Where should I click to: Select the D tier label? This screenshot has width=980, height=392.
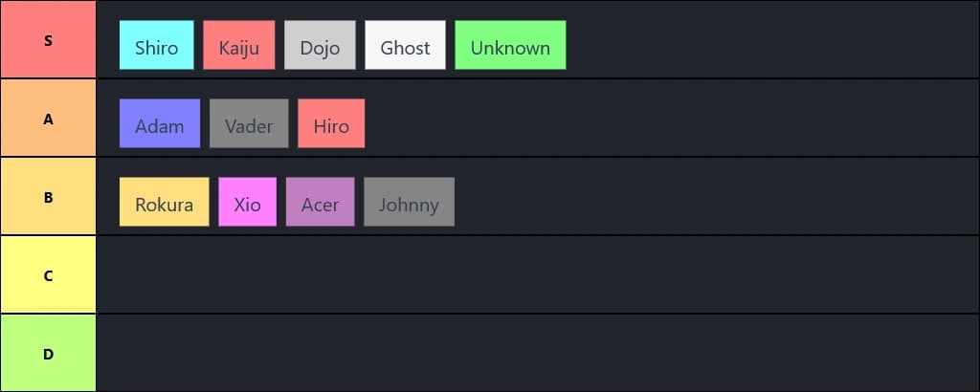(x=48, y=354)
